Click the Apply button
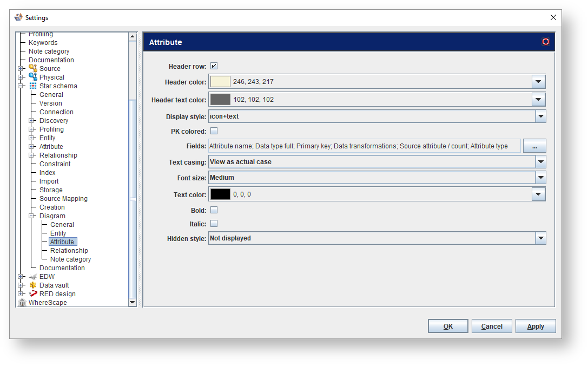This screenshot has width=588, height=365. (536, 327)
